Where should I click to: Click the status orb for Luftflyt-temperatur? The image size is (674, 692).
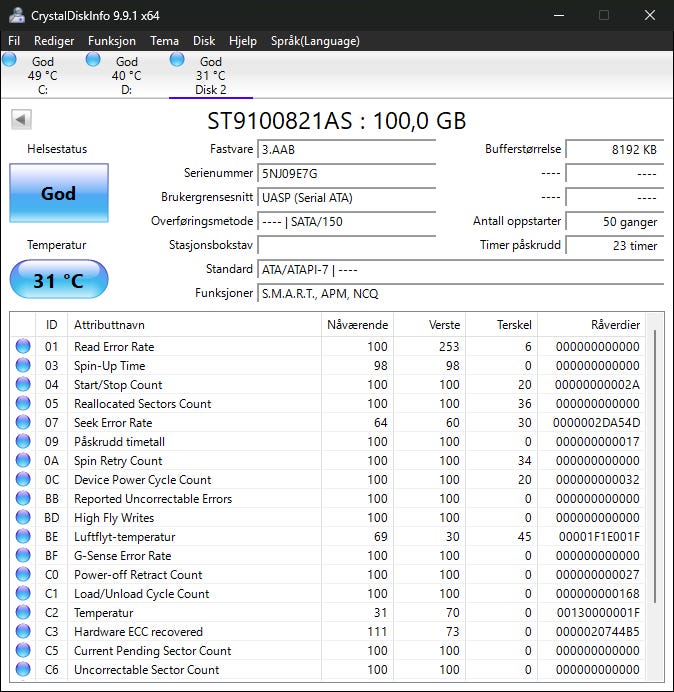pos(23,536)
